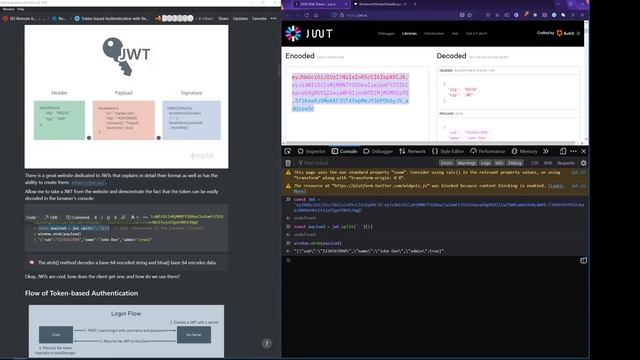640x360 pixels.
Task: Switch to the Console devtools tab
Action: 344,151
